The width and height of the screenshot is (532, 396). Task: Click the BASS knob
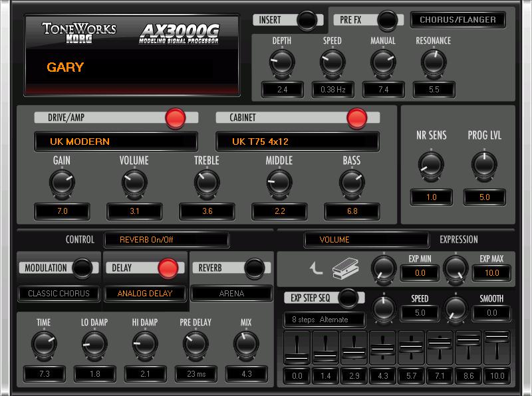352,183
